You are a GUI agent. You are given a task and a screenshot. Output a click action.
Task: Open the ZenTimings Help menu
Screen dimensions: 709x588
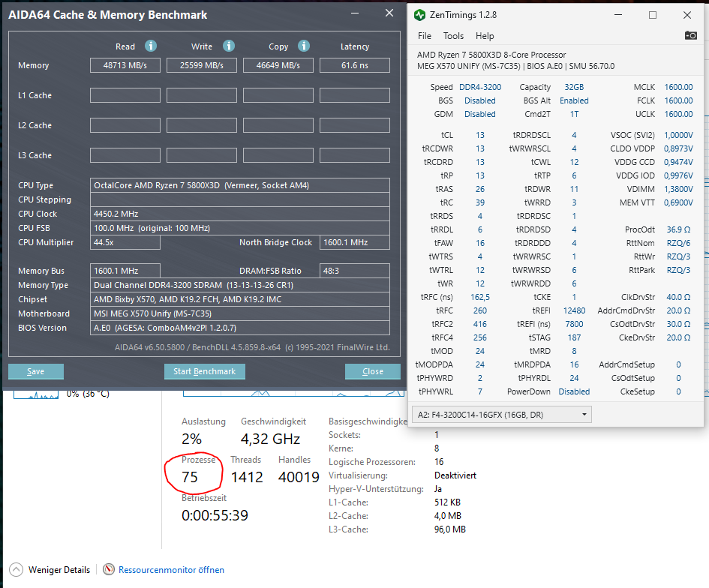[484, 36]
